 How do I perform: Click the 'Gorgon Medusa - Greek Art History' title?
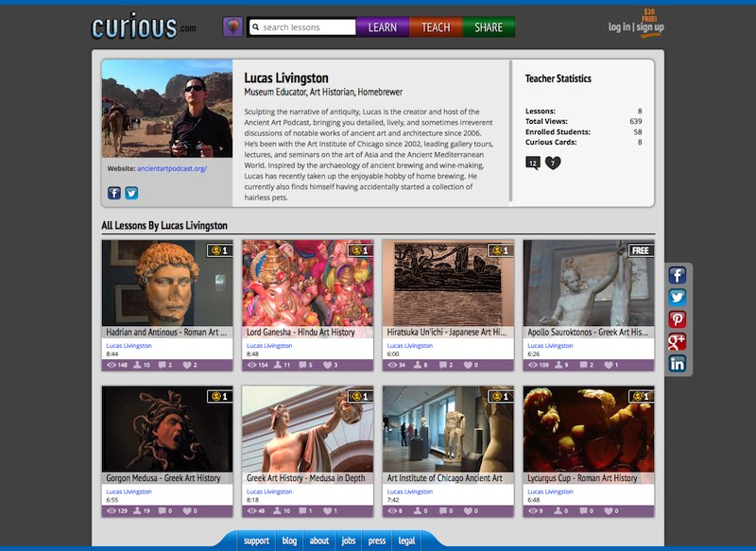(163, 478)
